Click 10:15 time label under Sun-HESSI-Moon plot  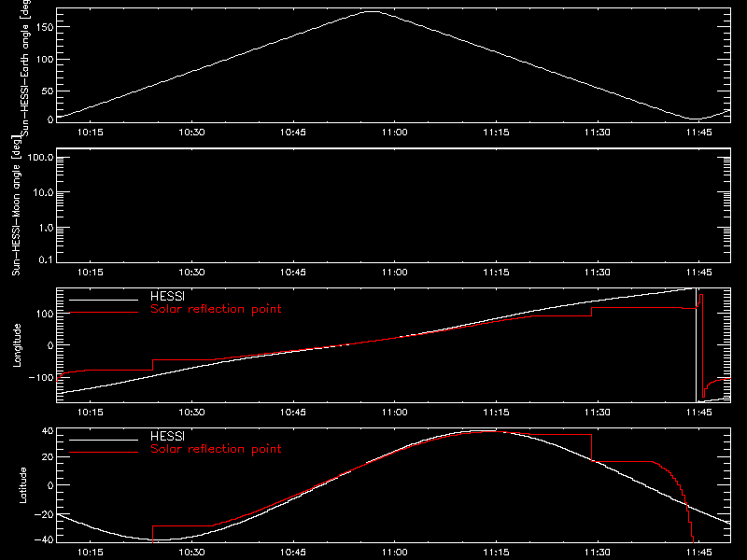point(90,273)
